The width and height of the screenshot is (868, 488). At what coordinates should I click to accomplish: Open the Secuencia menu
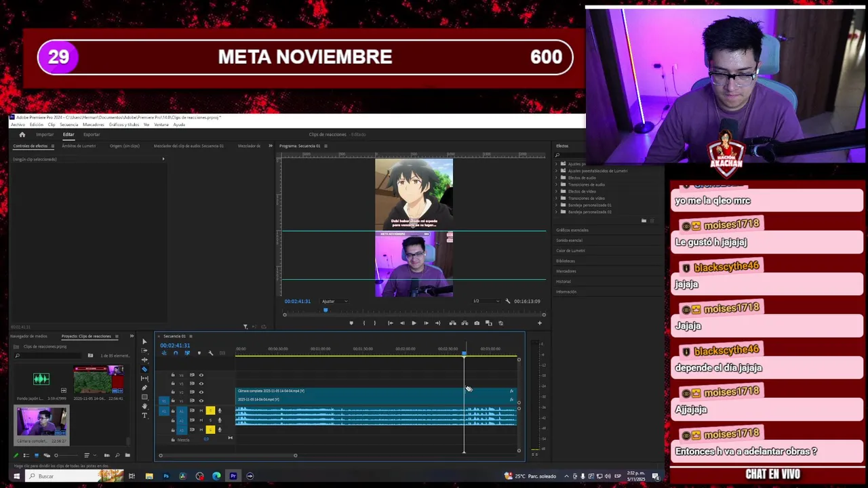click(x=68, y=125)
